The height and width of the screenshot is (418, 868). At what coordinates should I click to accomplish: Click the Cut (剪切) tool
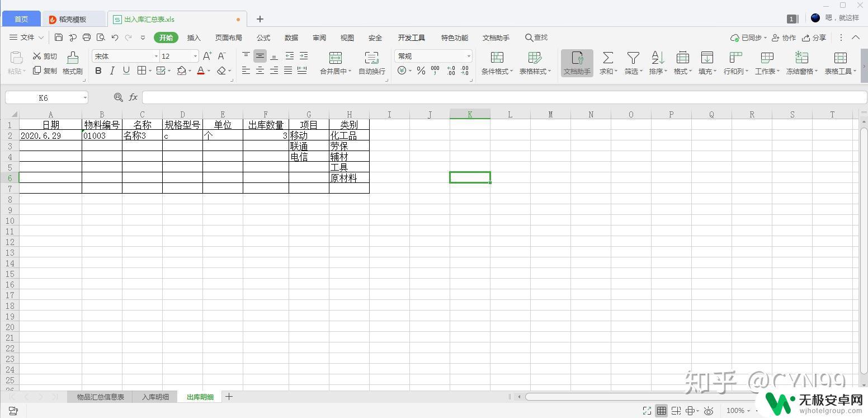pyautogui.click(x=45, y=56)
